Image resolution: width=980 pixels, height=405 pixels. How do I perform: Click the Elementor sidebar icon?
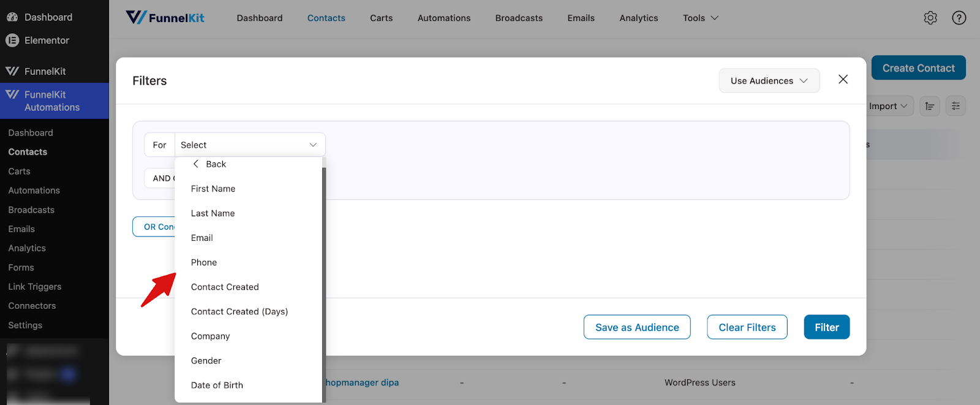point(12,40)
